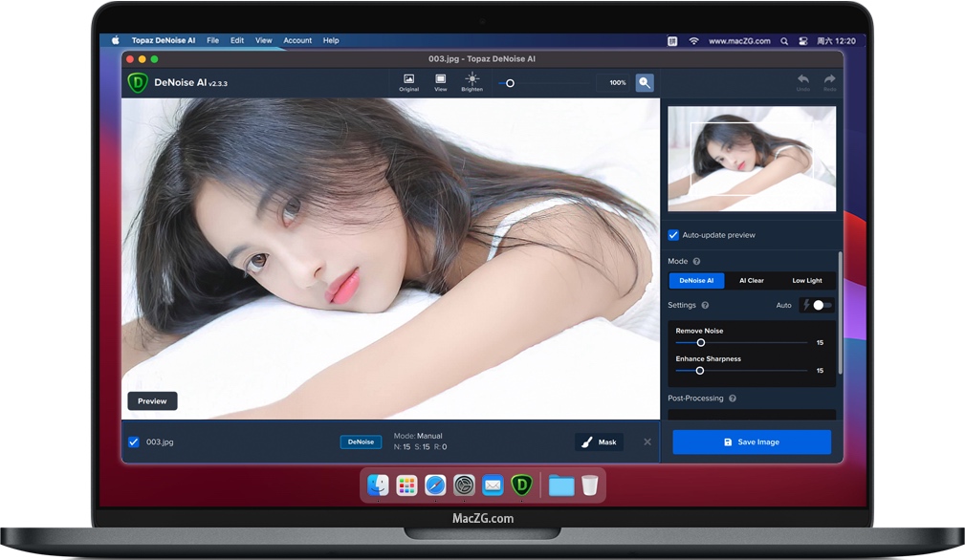Open the Mode help question mark icon
965x560 pixels.
click(696, 261)
